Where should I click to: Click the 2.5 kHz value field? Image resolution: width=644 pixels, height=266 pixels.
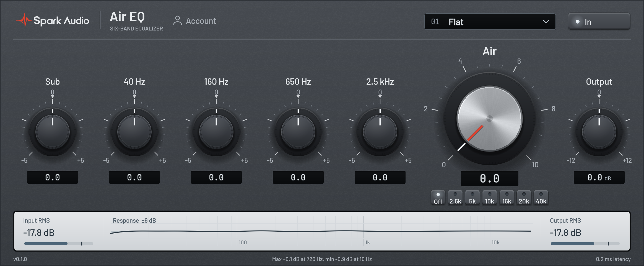[380, 177]
